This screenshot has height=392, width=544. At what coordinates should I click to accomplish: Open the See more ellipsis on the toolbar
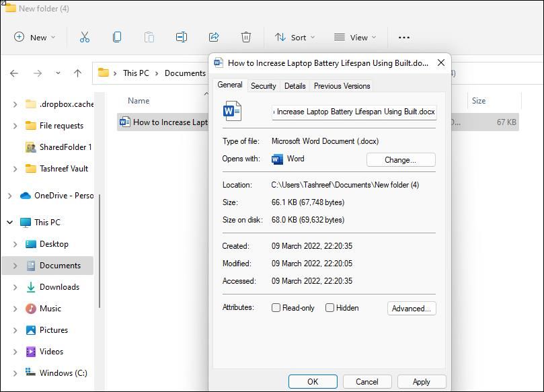[x=403, y=37]
